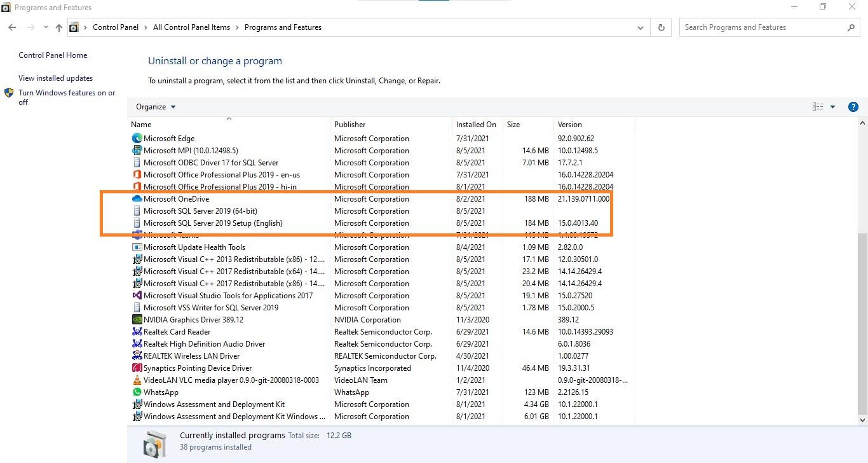Click the All Control Panel Items breadcrumb
This screenshot has height=463, width=868.
[191, 27]
